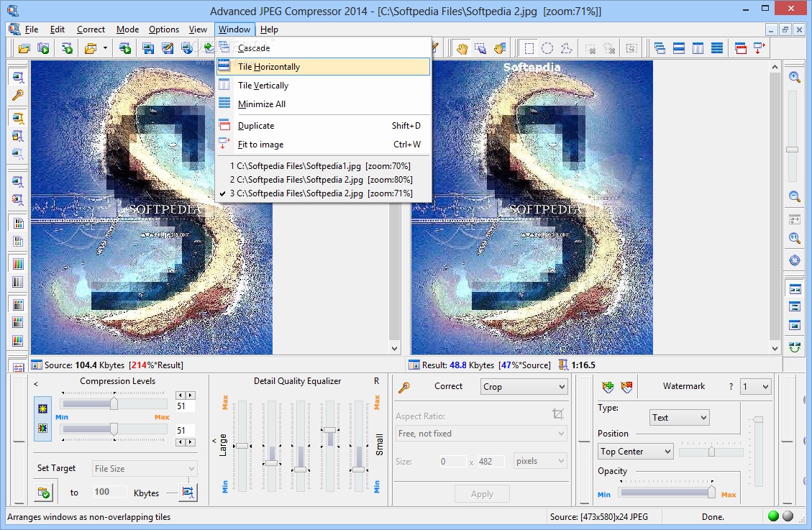Open the Correct mode Crop dropdown

pos(524,387)
